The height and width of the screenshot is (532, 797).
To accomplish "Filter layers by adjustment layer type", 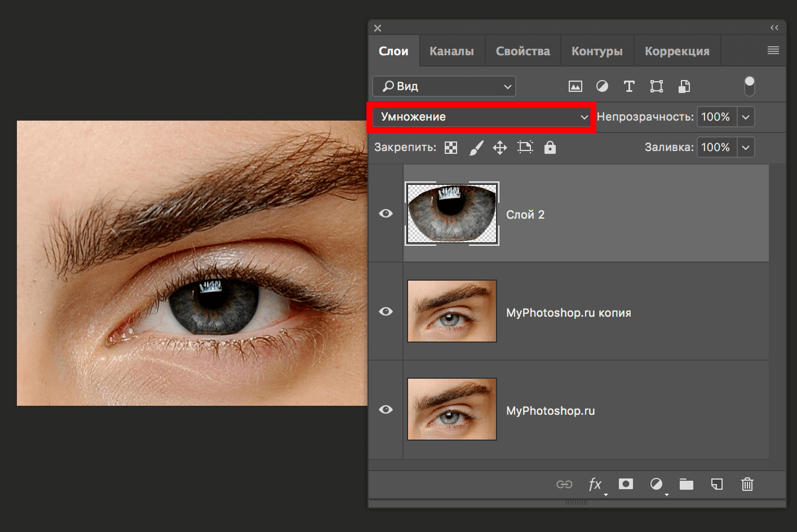I will pyautogui.click(x=602, y=86).
